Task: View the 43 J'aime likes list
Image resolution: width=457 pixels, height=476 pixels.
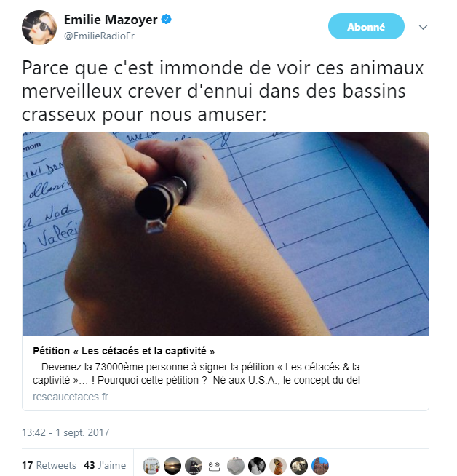Action: click(105, 465)
